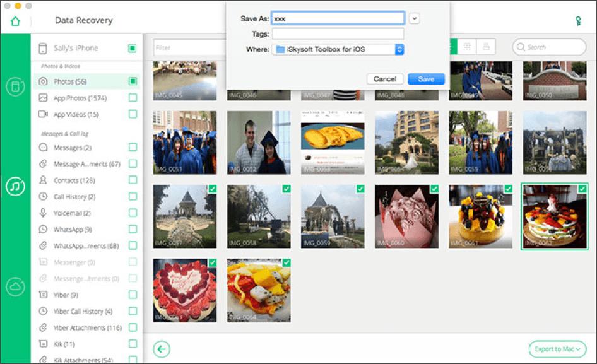Click the Cancel button in the save dialog
Viewport: 597px width, 364px height.
(385, 78)
